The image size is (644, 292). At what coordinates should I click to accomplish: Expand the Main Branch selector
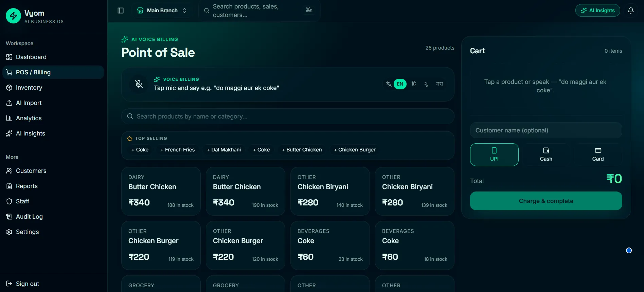coord(162,11)
